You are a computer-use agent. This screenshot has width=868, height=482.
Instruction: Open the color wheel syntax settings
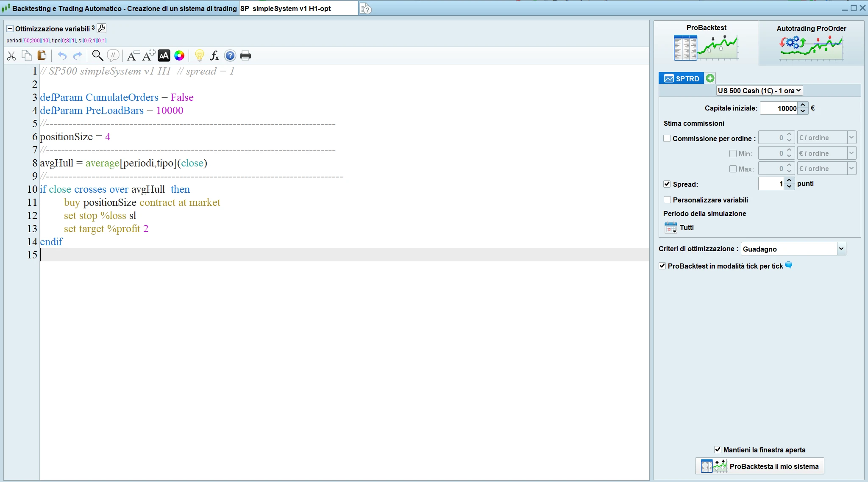coord(179,55)
